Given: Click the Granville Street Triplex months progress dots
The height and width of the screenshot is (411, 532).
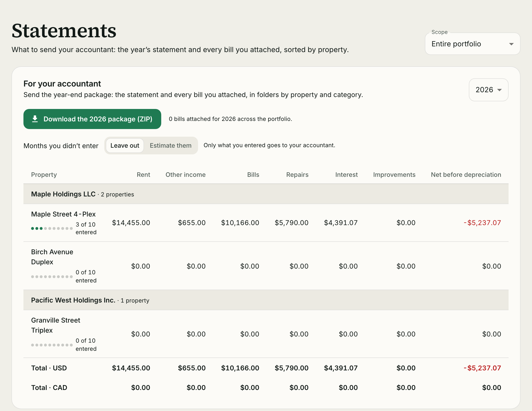Looking at the screenshot, I should tap(52, 345).
